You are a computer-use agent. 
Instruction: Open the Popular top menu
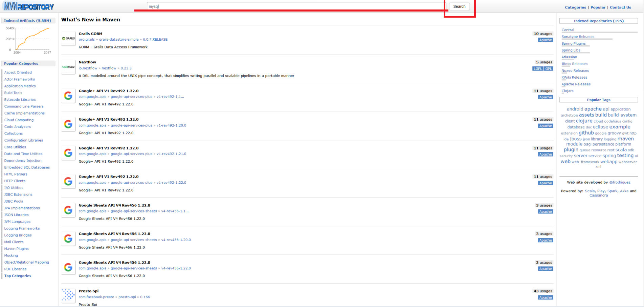point(598,7)
